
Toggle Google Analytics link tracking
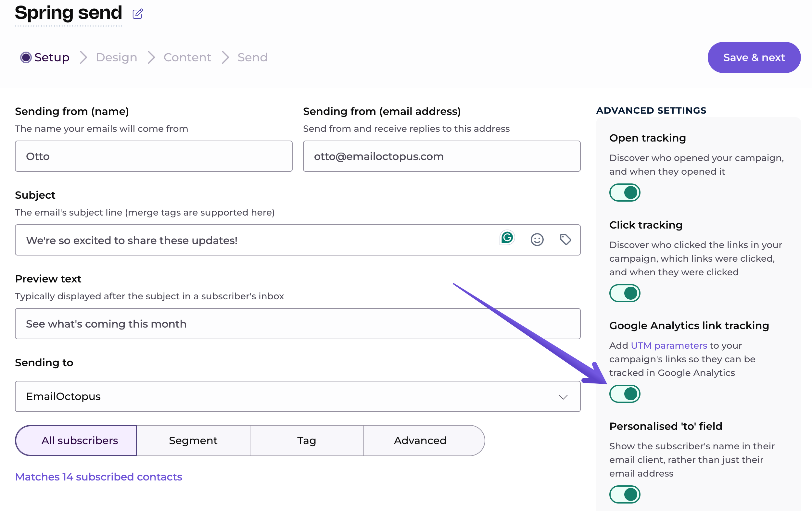point(625,394)
